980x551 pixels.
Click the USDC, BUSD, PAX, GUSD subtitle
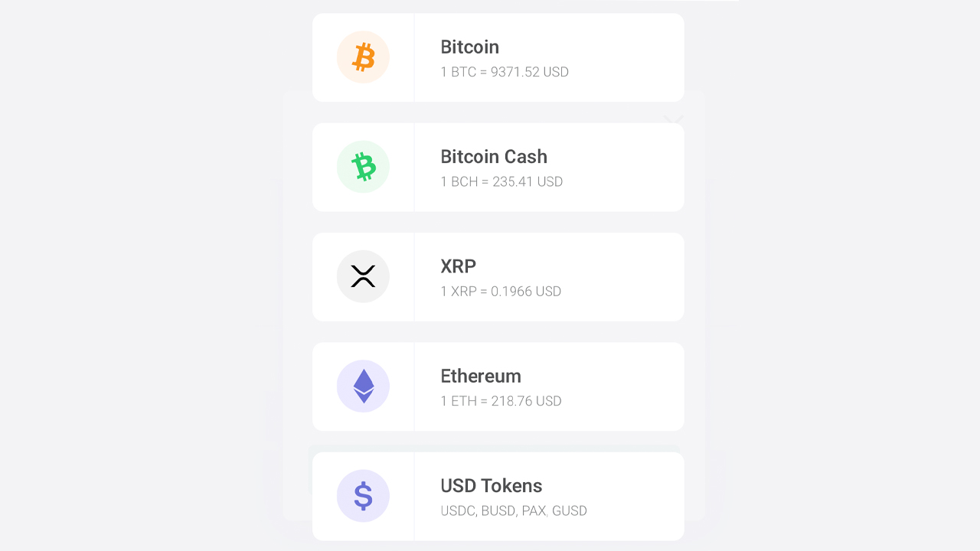point(514,510)
